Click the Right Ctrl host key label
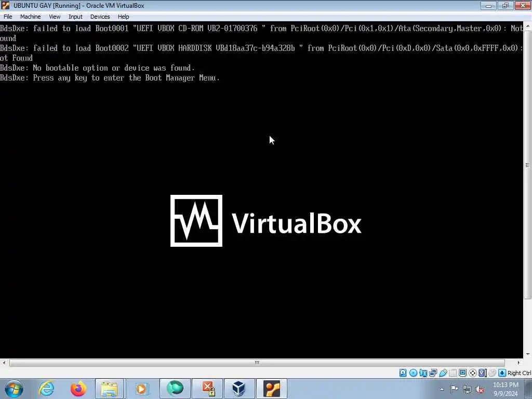This screenshot has width=532, height=399. (519, 373)
